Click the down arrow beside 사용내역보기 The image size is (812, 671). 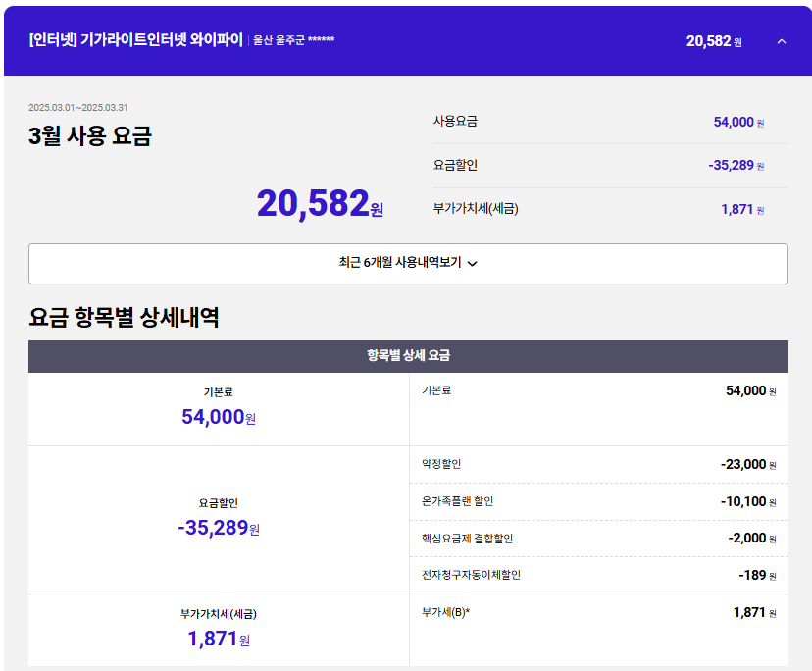click(x=473, y=264)
